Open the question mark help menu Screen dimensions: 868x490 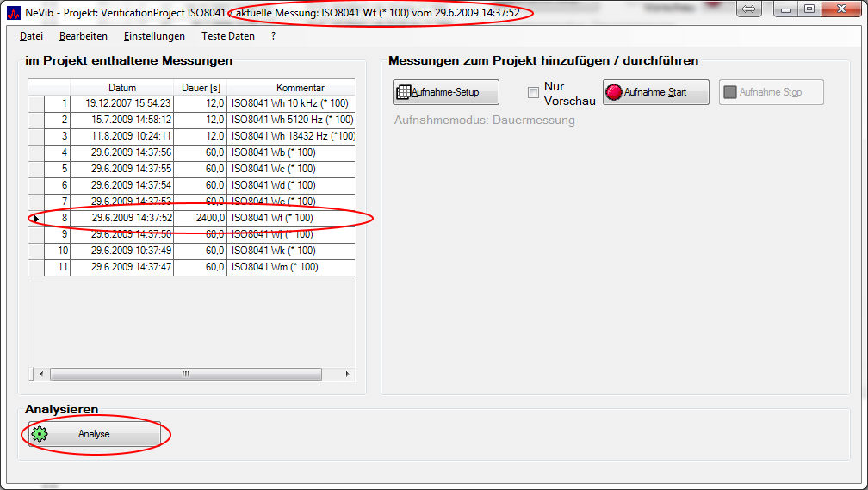tap(273, 36)
